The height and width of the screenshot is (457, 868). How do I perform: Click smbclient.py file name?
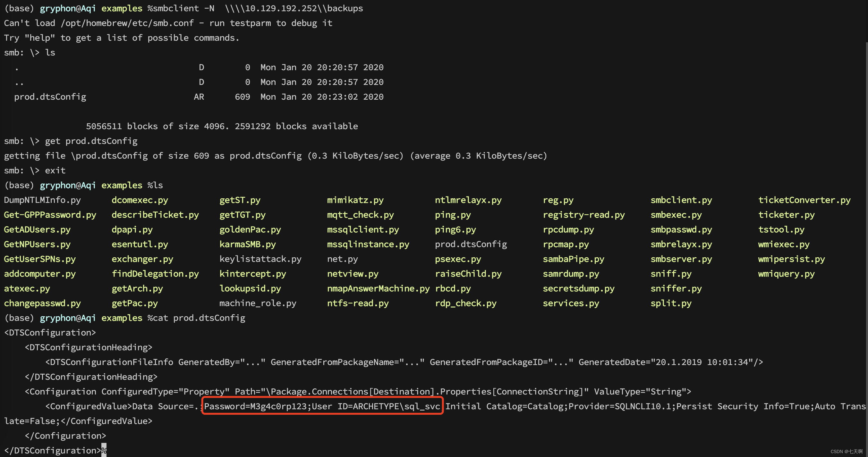tap(681, 200)
